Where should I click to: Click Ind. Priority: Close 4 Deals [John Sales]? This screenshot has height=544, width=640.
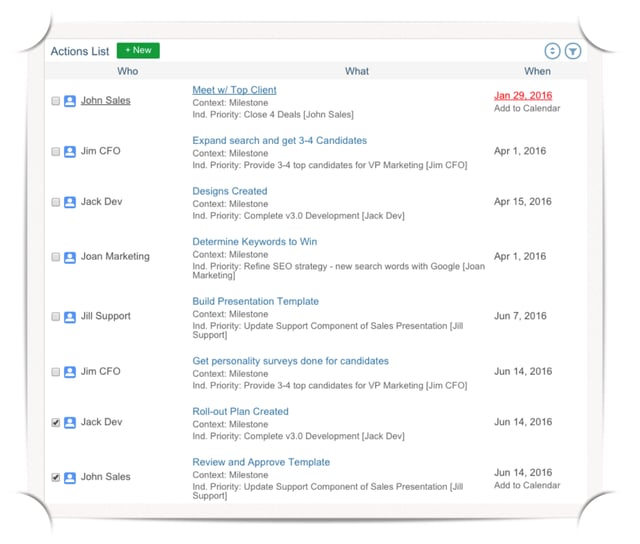point(273,115)
